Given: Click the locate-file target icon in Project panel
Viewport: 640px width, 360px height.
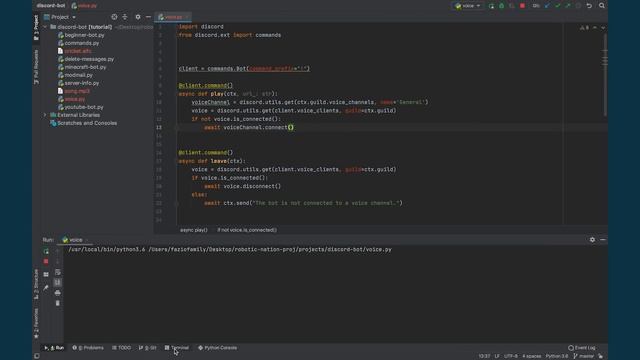Looking at the screenshot, I should point(114,17).
